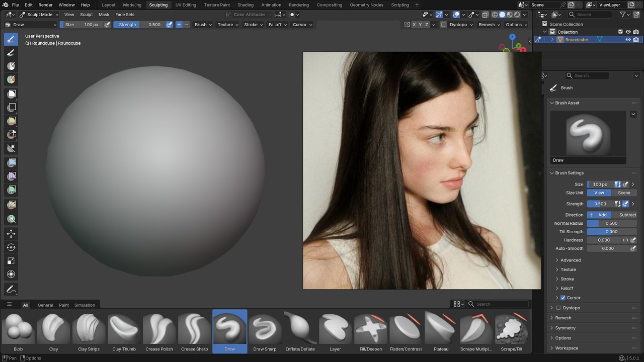Open the Blender logo menu

(x=5, y=5)
